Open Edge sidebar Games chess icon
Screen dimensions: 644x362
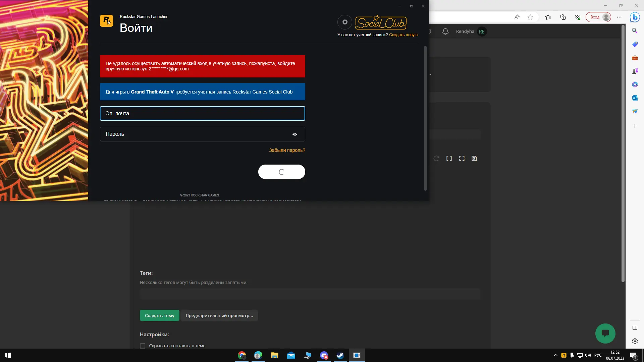pyautogui.click(x=635, y=71)
